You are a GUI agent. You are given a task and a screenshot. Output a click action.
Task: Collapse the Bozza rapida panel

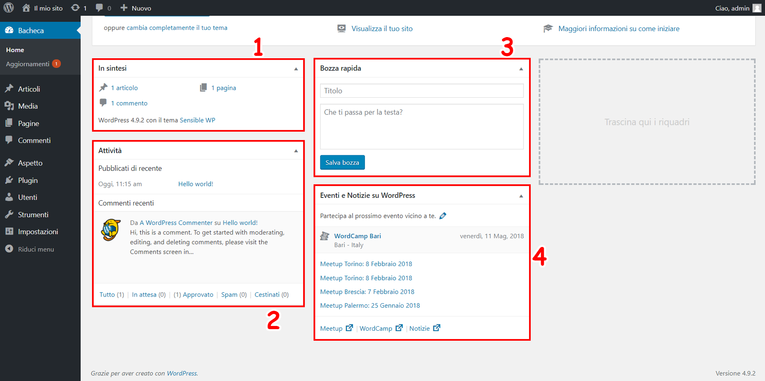pos(521,69)
